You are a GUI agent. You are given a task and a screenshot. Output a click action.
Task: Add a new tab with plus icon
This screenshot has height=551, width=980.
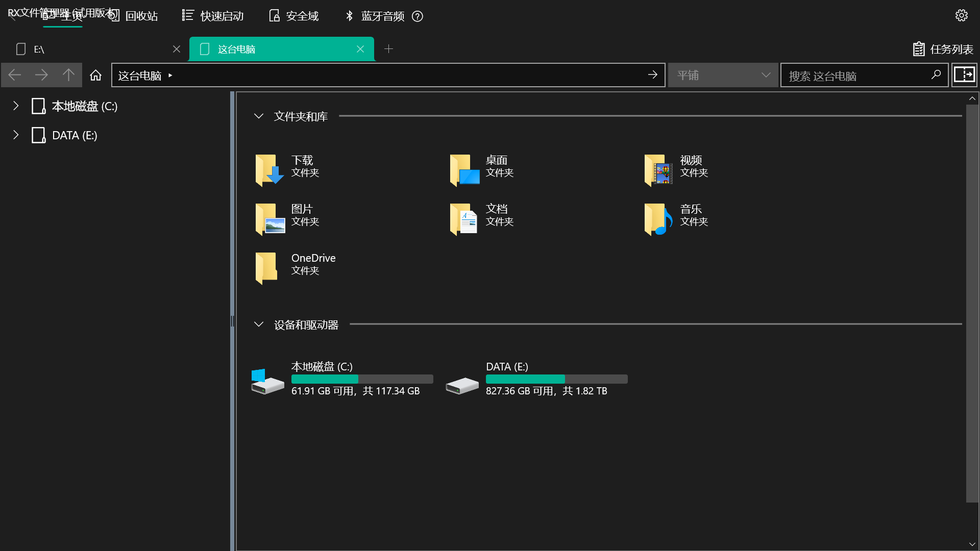(x=388, y=49)
